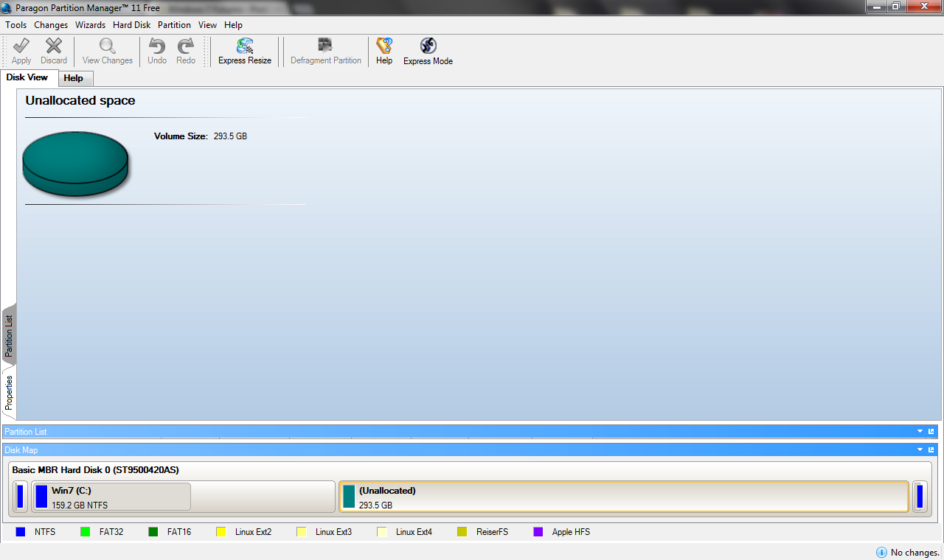This screenshot has width=944, height=560.
Task: Select the vertical Properties side tab
Action: 9,393
